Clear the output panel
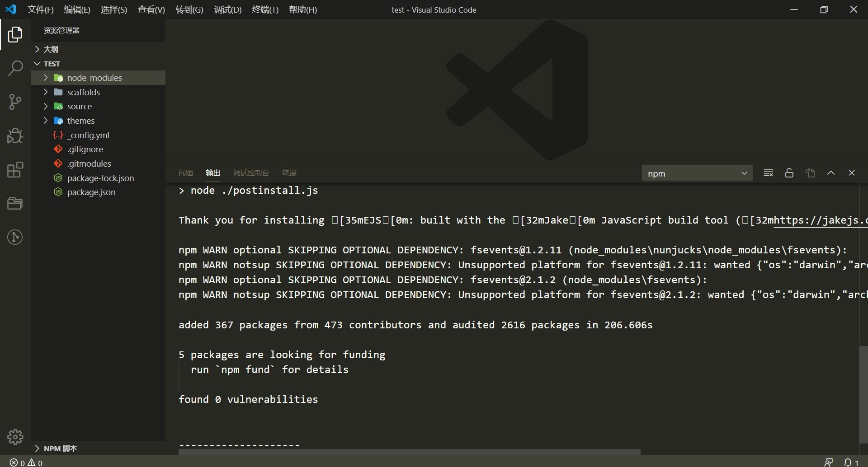 [x=768, y=173]
